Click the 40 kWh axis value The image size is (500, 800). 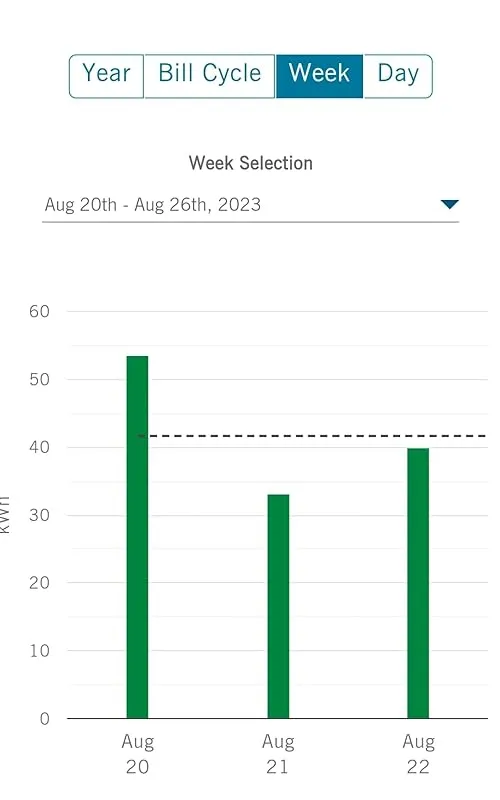pyautogui.click(x=39, y=447)
